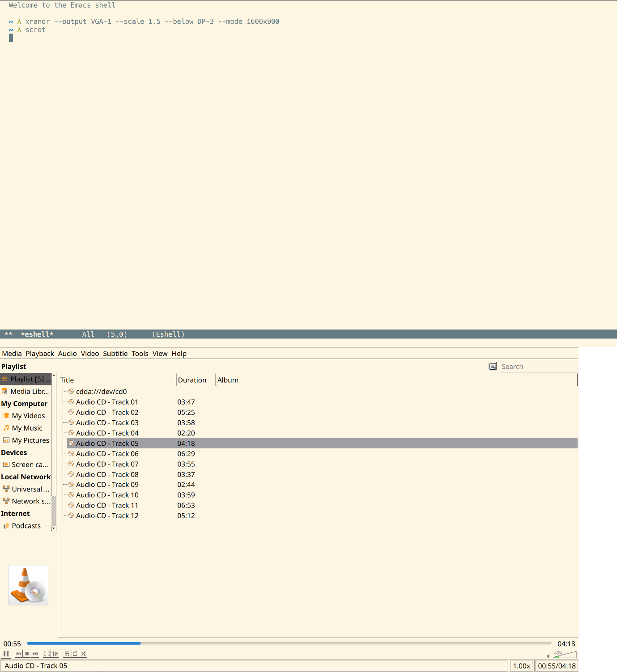Select Universal Plug'n'Play in sidebar

26,489
